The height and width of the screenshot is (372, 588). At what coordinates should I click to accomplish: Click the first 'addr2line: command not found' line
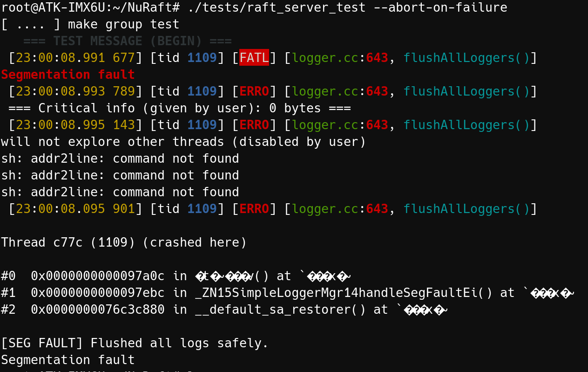click(x=120, y=158)
